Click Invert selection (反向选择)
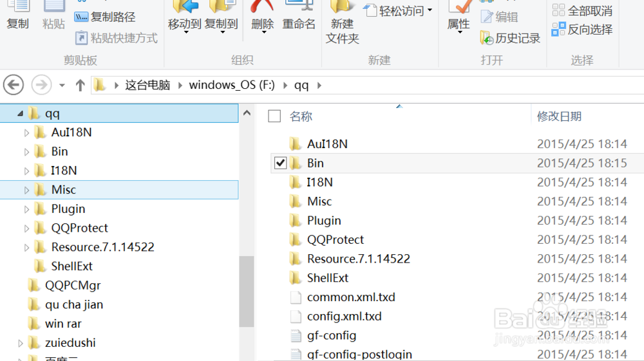Viewport: 644px width, 361px height. coord(582,29)
